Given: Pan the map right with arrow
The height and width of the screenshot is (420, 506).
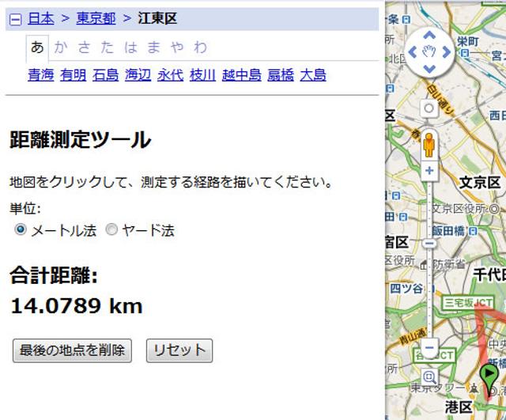Looking at the screenshot, I should pos(446,52).
